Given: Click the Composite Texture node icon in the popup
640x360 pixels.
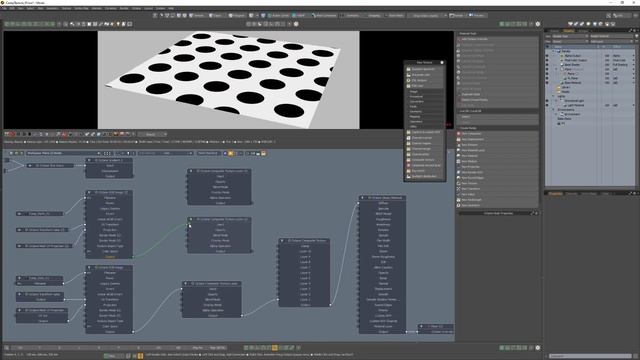Looking at the screenshot, I should pos(409,160).
